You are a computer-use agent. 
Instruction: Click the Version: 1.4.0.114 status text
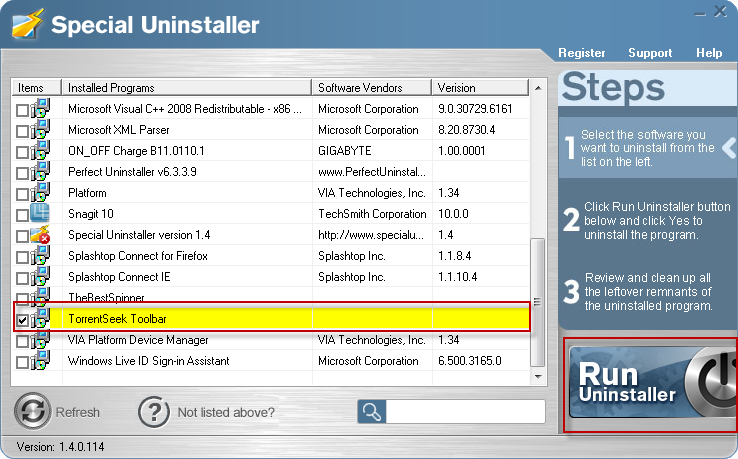click(x=60, y=446)
